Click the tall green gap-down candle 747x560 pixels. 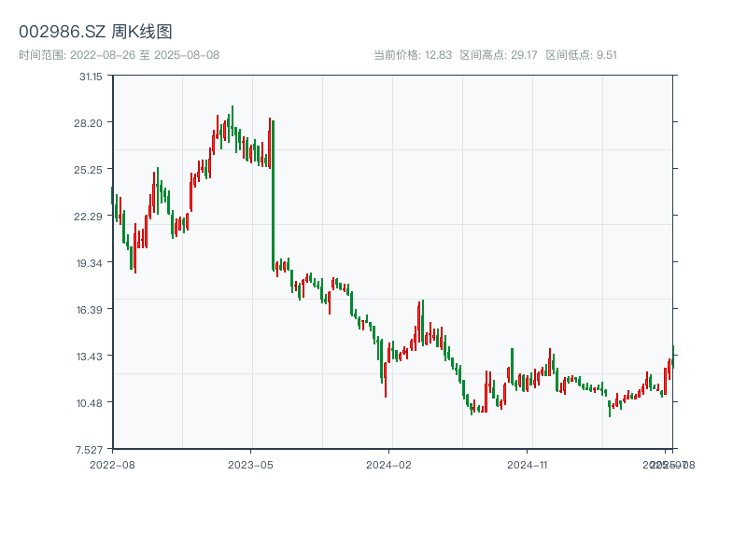[x=273, y=196]
